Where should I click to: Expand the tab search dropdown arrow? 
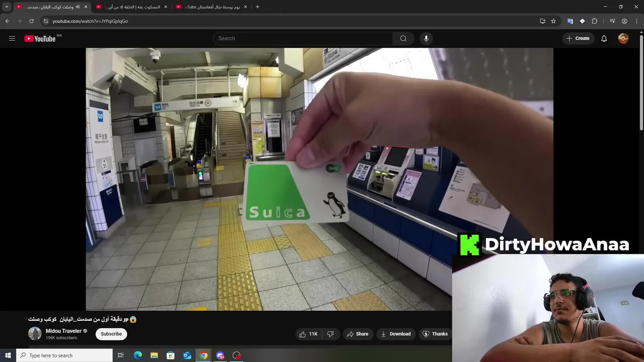7,7
